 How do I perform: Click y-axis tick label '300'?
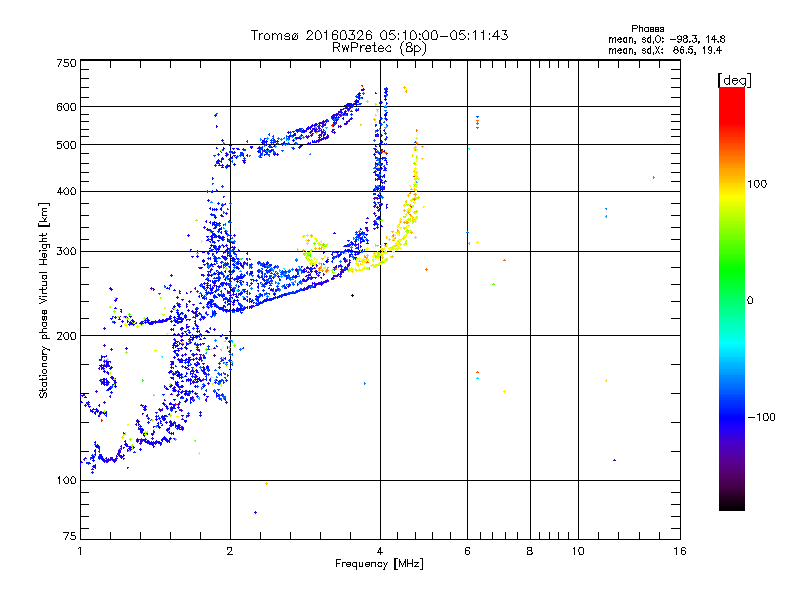(66, 252)
